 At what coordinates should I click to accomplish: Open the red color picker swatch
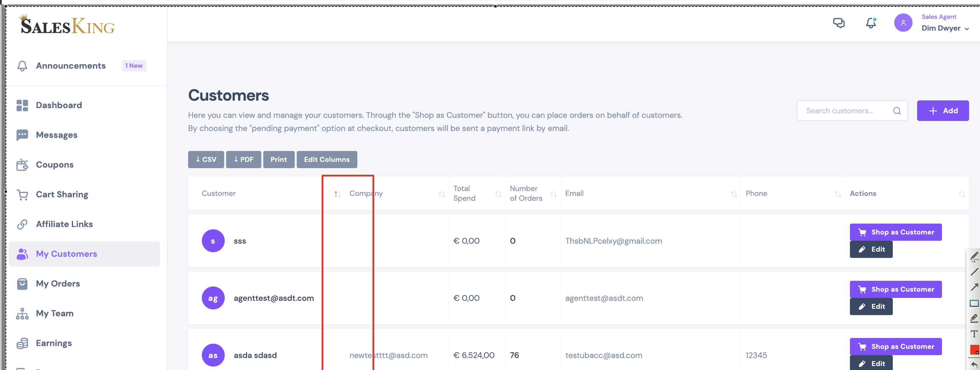click(x=974, y=349)
